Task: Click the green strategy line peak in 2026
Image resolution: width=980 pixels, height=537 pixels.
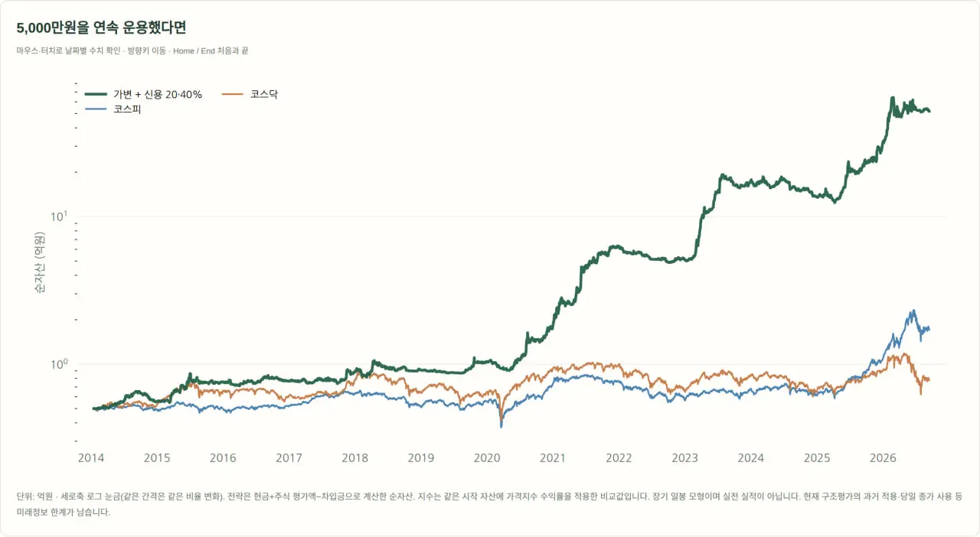Action: pos(893,99)
